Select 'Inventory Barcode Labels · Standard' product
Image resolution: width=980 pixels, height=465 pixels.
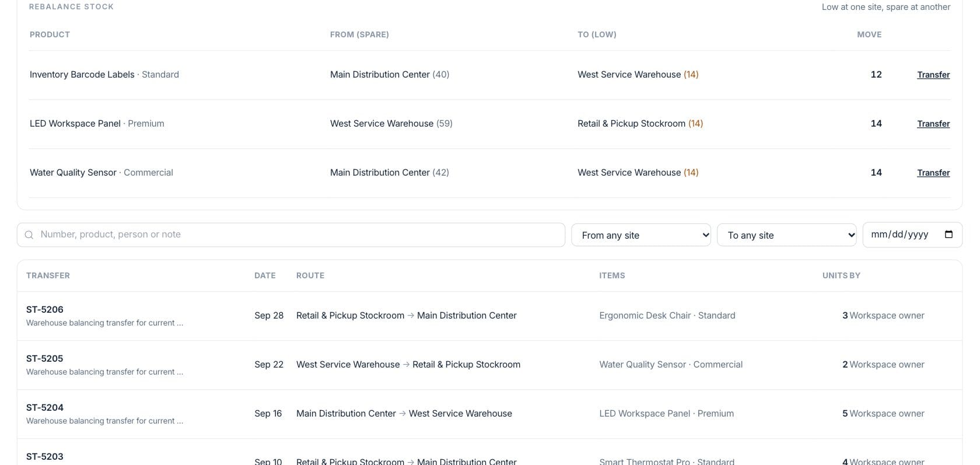tap(104, 75)
